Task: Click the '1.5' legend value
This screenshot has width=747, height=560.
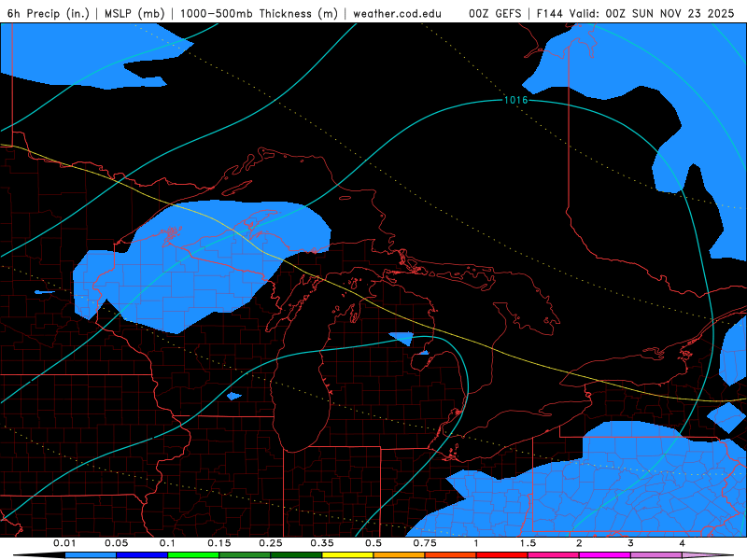Action: (x=528, y=543)
